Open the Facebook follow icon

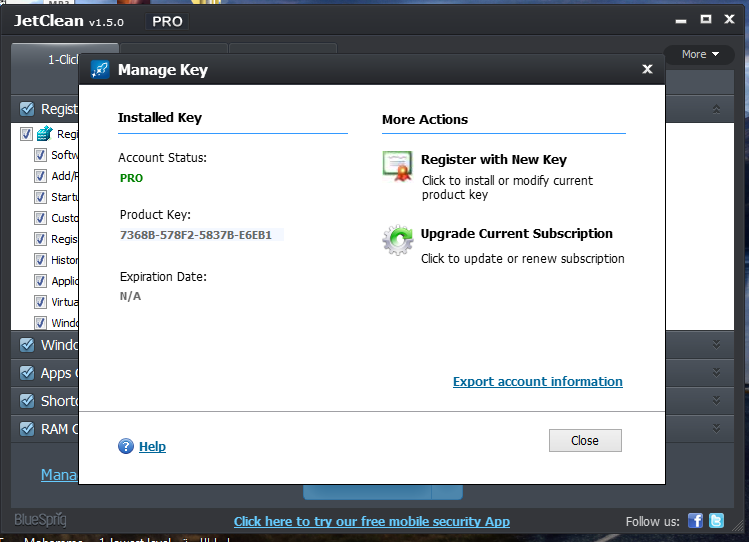coord(695,521)
